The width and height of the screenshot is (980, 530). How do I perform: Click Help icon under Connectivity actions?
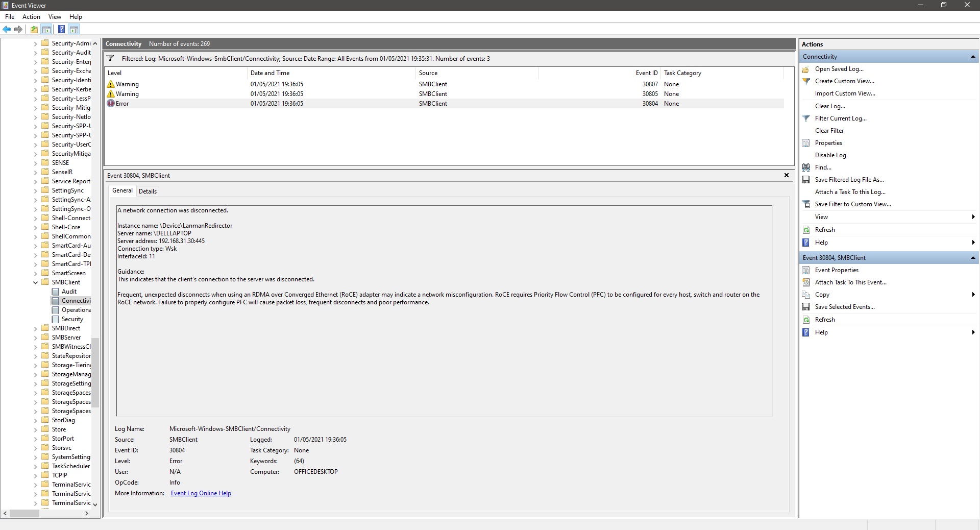coord(806,243)
